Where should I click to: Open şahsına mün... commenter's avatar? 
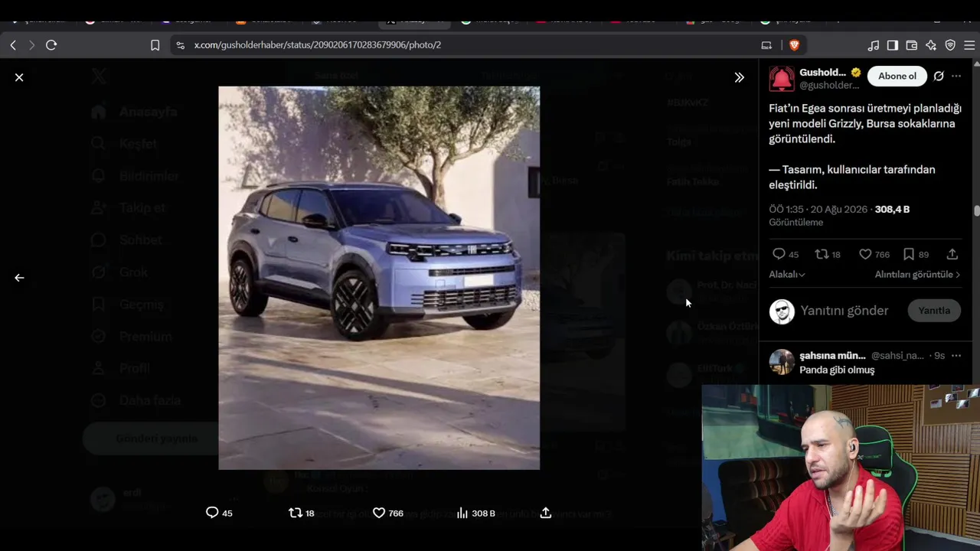[x=782, y=362]
